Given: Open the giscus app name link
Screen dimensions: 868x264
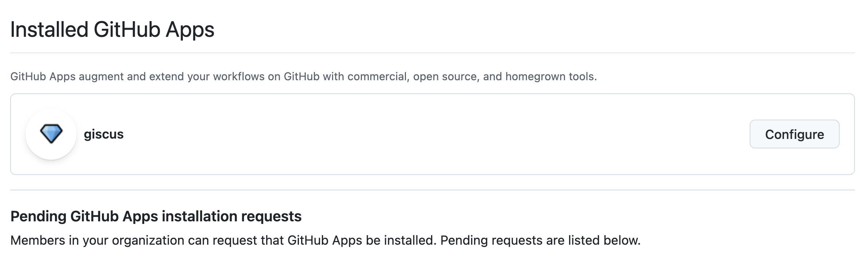Looking at the screenshot, I should point(104,134).
